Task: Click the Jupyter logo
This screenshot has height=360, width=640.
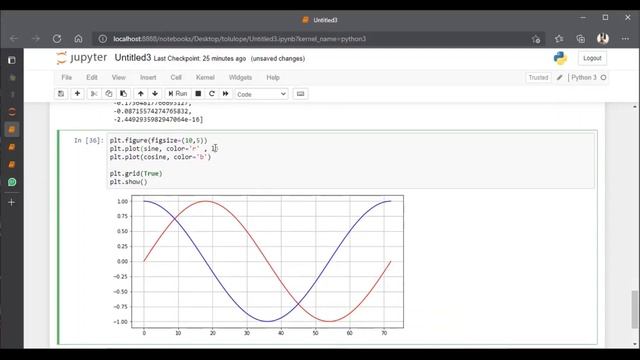Action: pos(82,58)
